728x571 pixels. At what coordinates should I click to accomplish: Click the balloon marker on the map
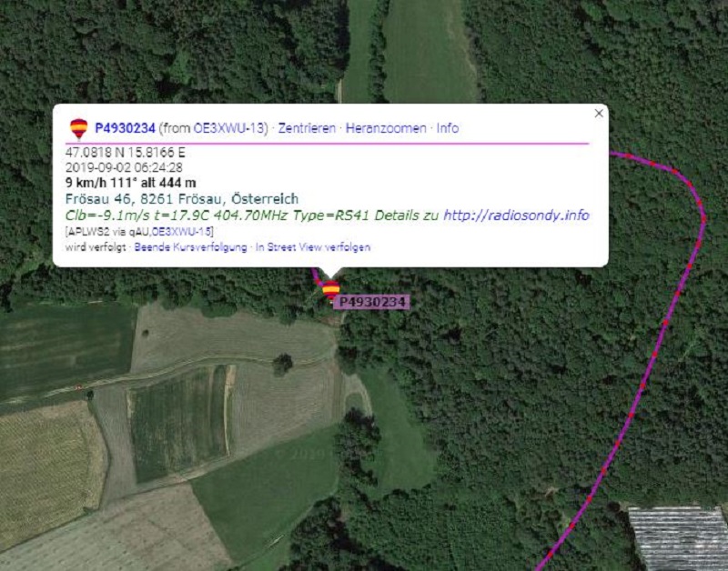[330, 290]
